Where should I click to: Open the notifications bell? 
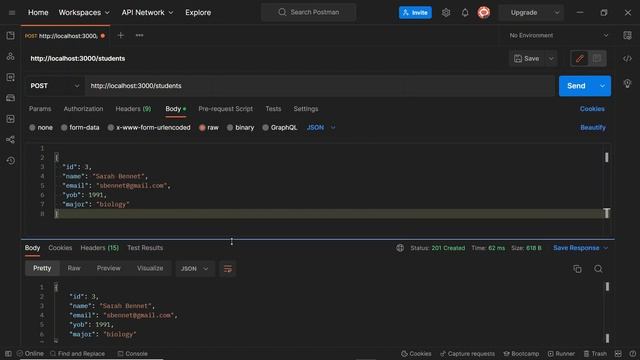click(465, 13)
